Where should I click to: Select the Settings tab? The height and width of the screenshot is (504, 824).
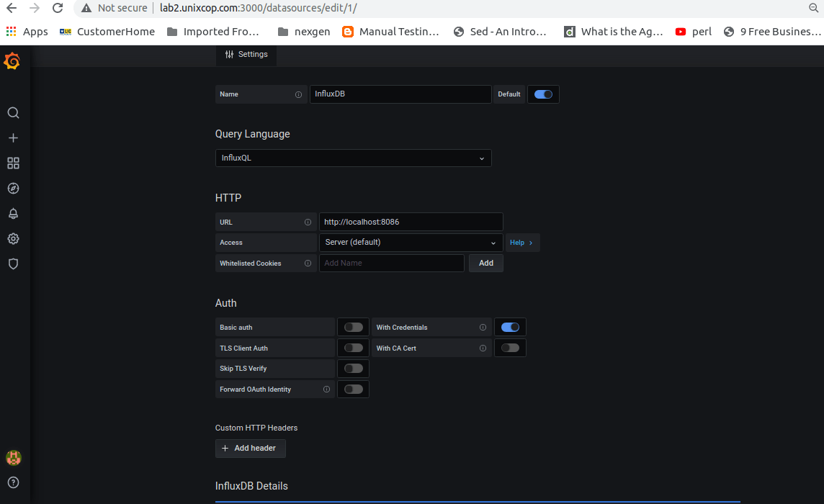pyautogui.click(x=246, y=55)
